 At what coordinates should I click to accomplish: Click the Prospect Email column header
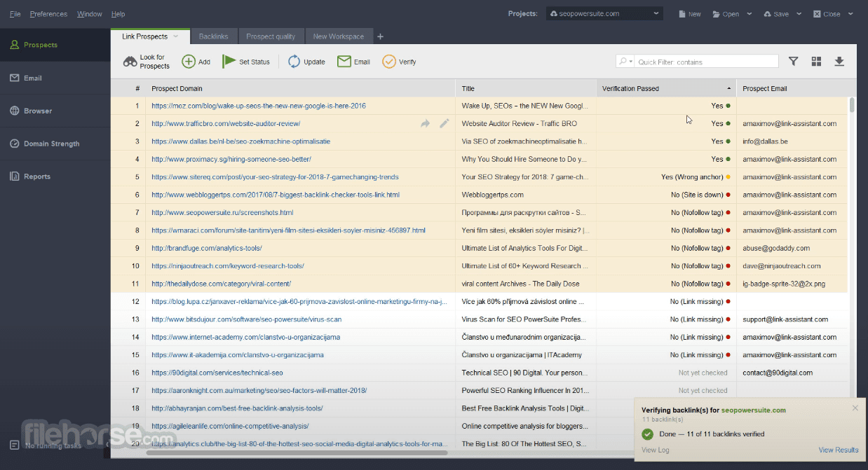coord(792,88)
